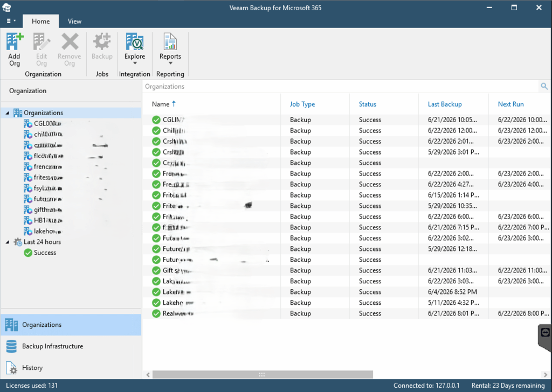Collapse the Organizations tree node
The width and height of the screenshot is (552, 392).
[x=8, y=113]
